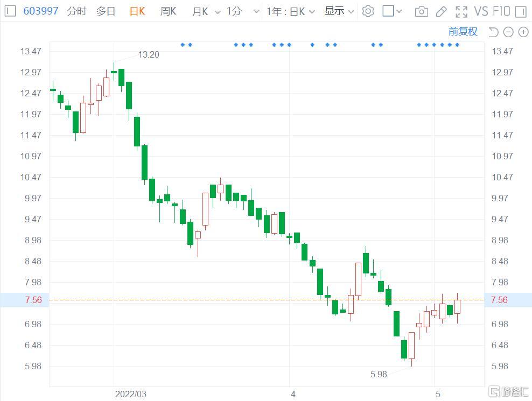This screenshot has height=401, width=532.
Task: Toggle the right sidebar panel icon
Action: pyautogui.click(x=520, y=11)
